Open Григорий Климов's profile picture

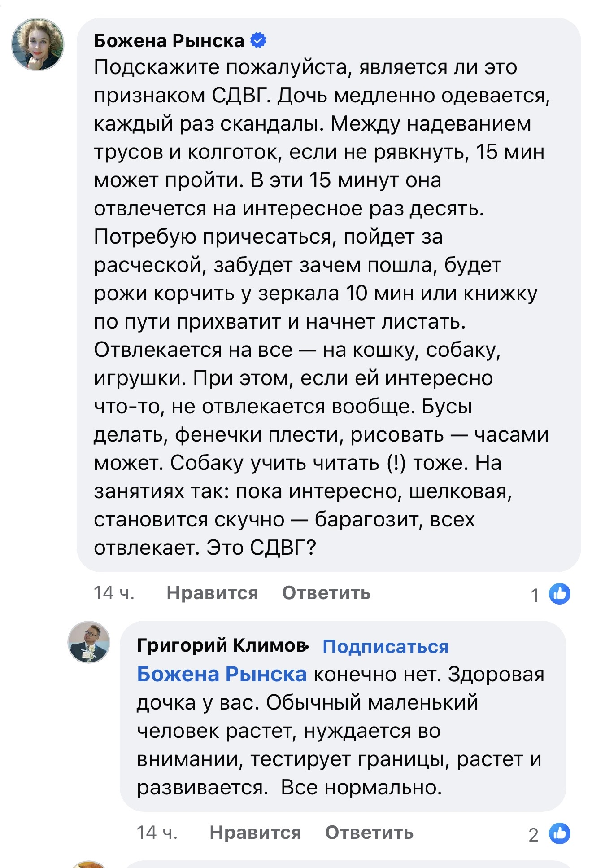(89, 642)
